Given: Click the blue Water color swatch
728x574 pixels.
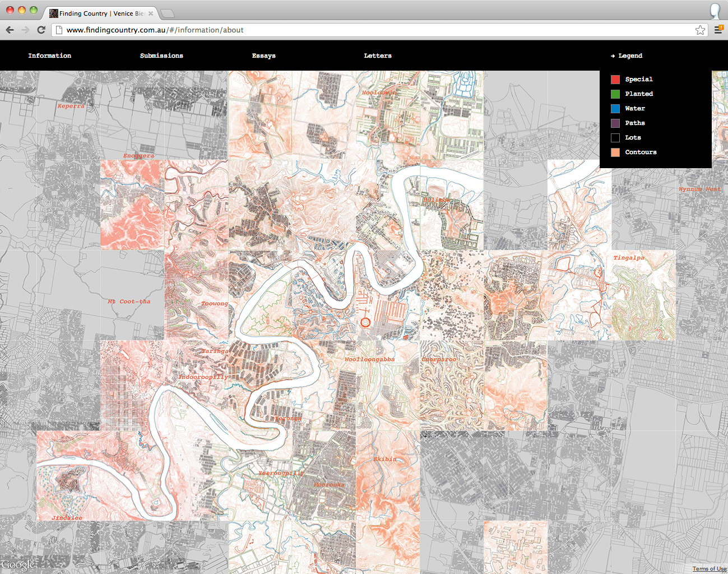Looking at the screenshot, I should click(615, 109).
